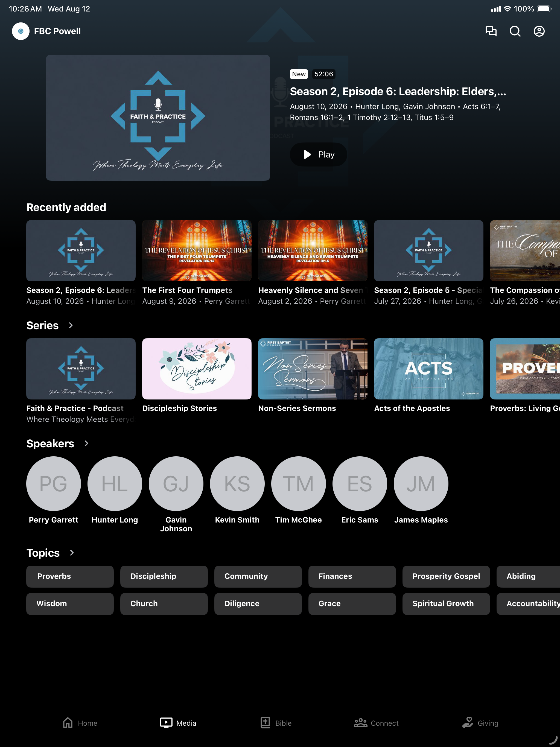
Task: Select speaker Tim McGhee avatar TM
Action: coord(299,484)
